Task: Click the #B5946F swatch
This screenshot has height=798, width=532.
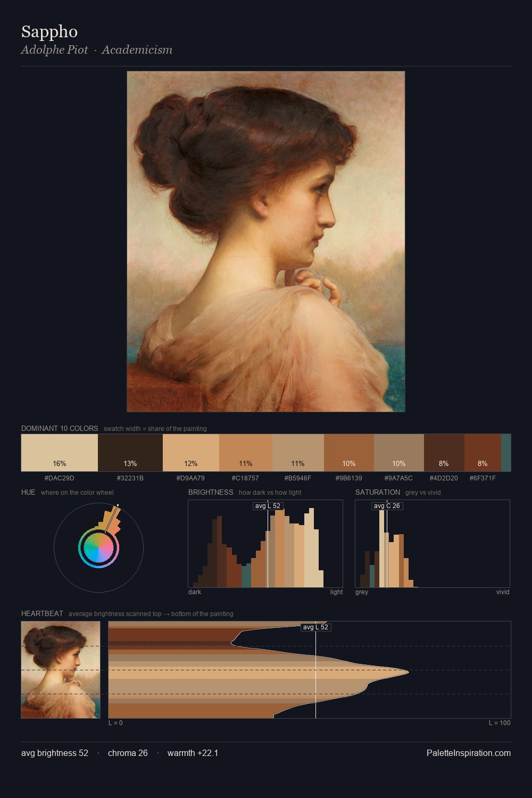Action: pyautogui.click(x=298, y=453)
